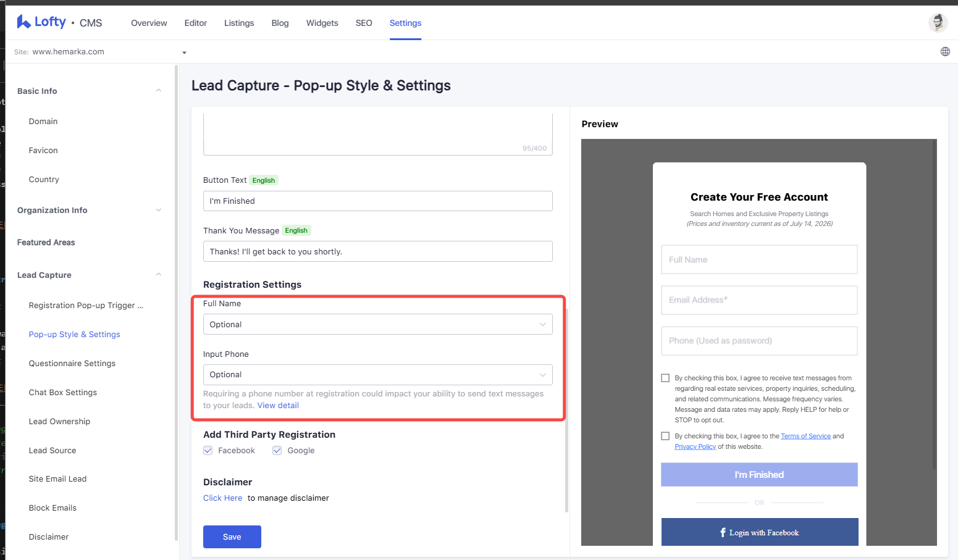Click the Create Your Free Account heading

click(x=759, y=197)
